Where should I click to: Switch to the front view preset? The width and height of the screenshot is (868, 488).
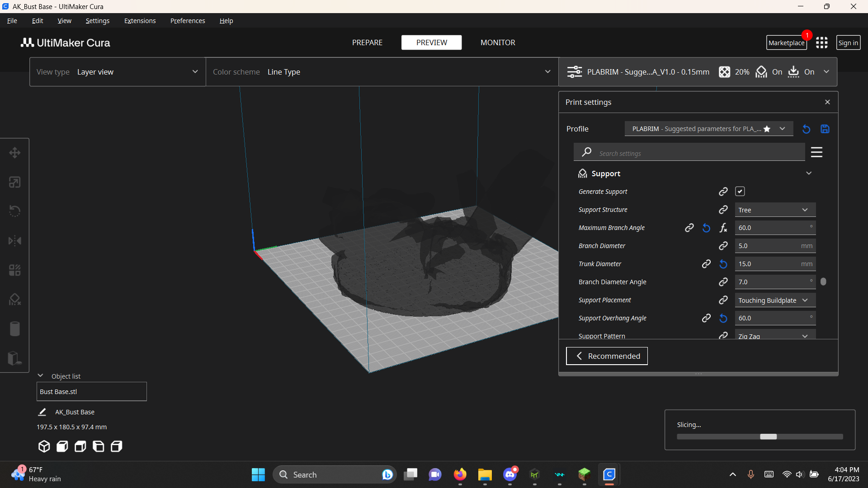[x=61, y=446]
